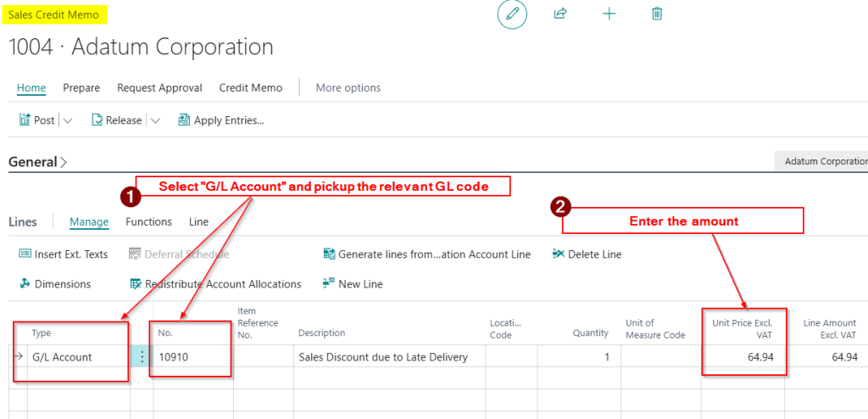The height and width of the screenshot is (419, 868).
Task: Click the Post action button
Action: pyautogui.click(x=37, y=120)
